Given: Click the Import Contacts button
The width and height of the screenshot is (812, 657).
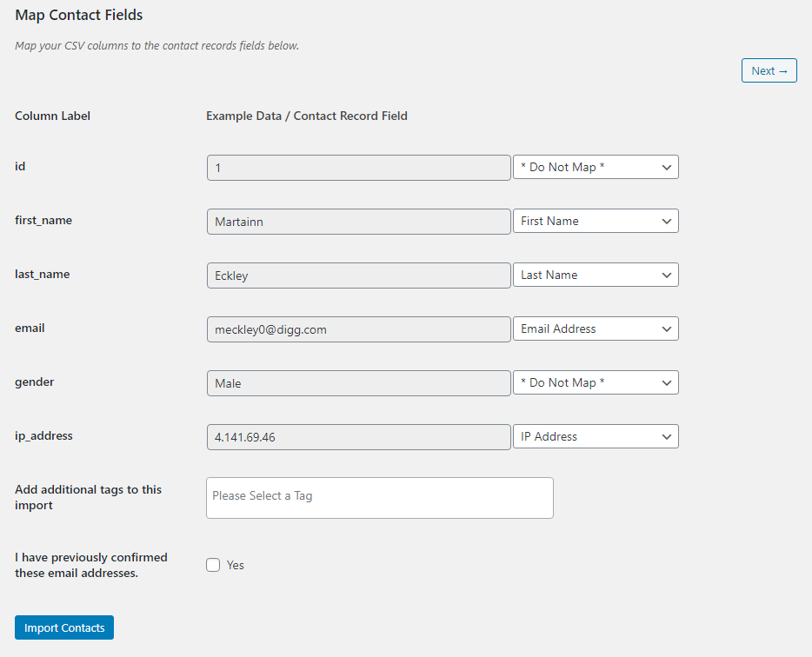Looking at the screenshot, I should point(64,627).
